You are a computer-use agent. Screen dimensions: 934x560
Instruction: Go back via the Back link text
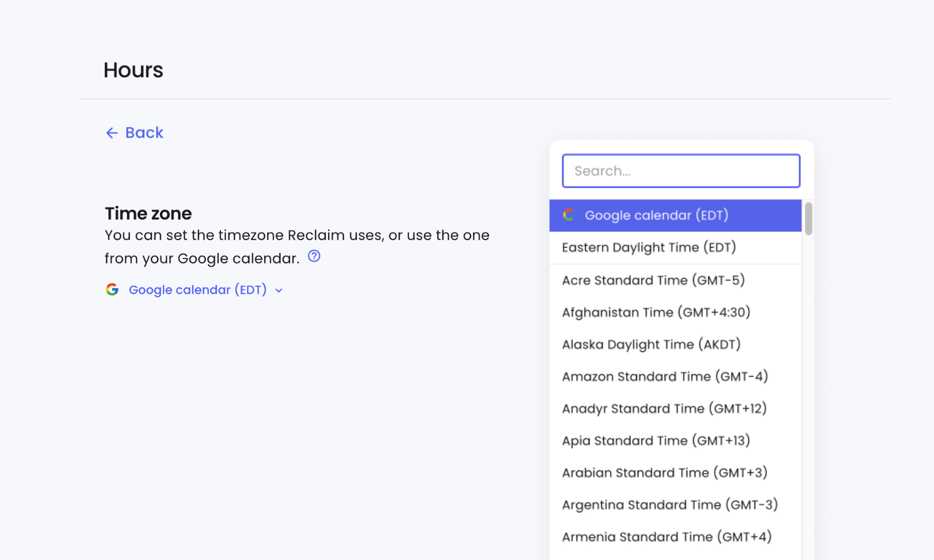click(x=144, y=133)
